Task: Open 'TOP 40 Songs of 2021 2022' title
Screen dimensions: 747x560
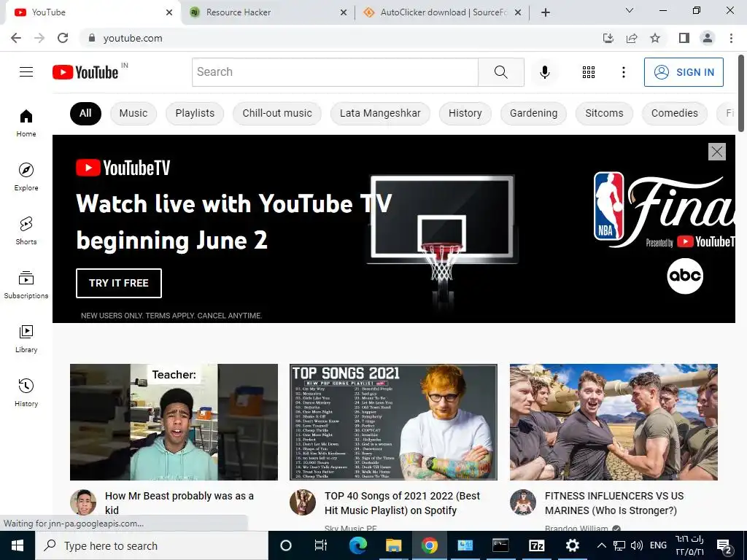Action: [x=403, y=503]
